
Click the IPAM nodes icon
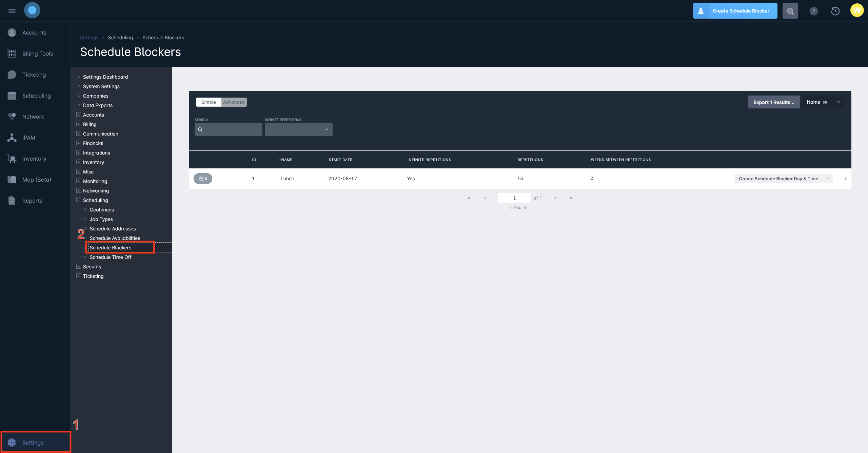tap(12, 138)
